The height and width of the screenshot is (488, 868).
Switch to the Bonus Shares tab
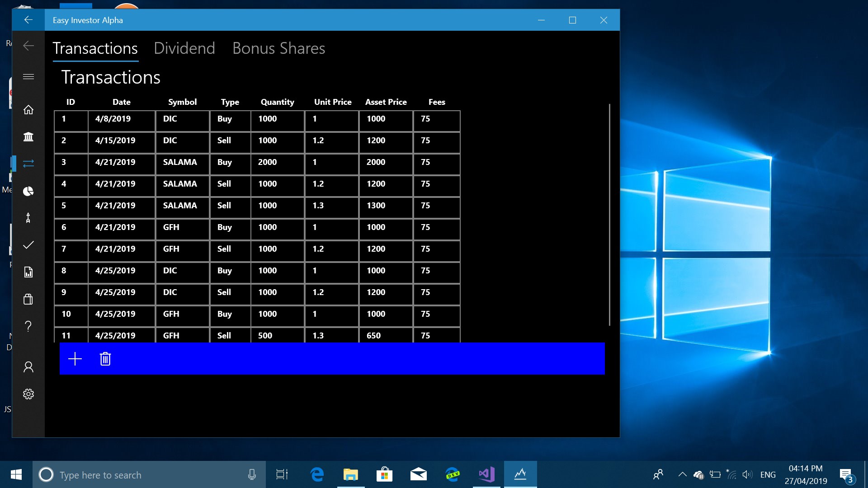(x=278, y=48)
